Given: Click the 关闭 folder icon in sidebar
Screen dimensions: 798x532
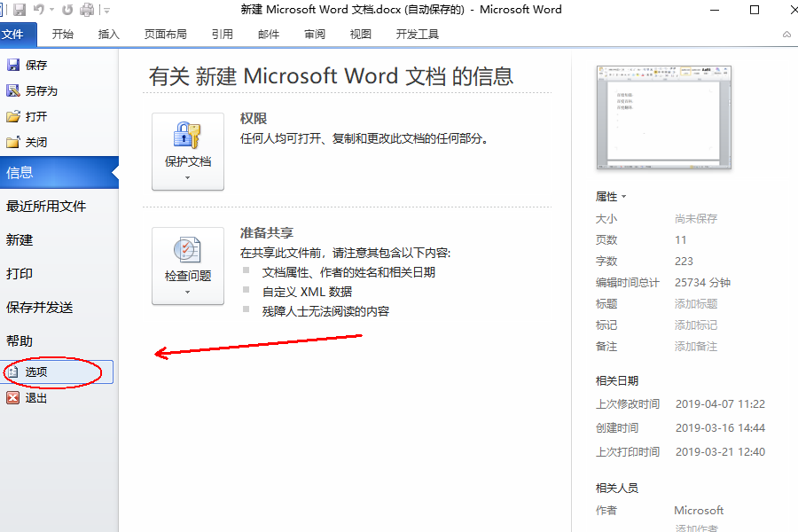Looking at the screenshot, I should pyautogui.click(x=12, y=142).
